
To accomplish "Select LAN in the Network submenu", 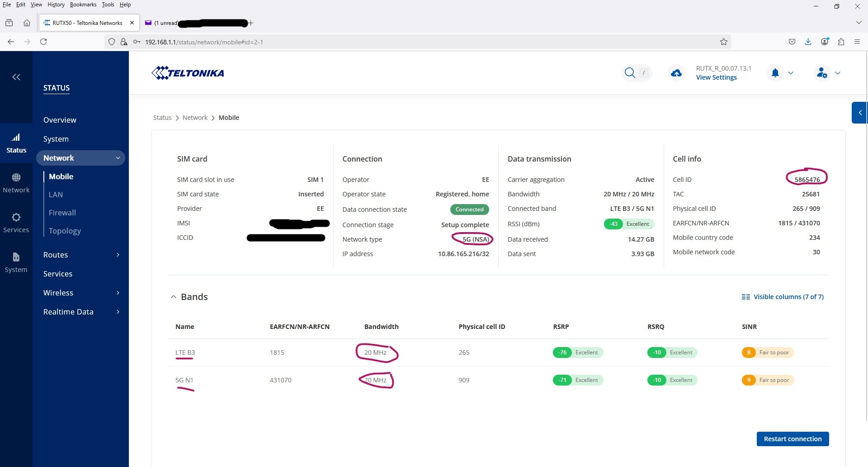I will click(56, 195).
